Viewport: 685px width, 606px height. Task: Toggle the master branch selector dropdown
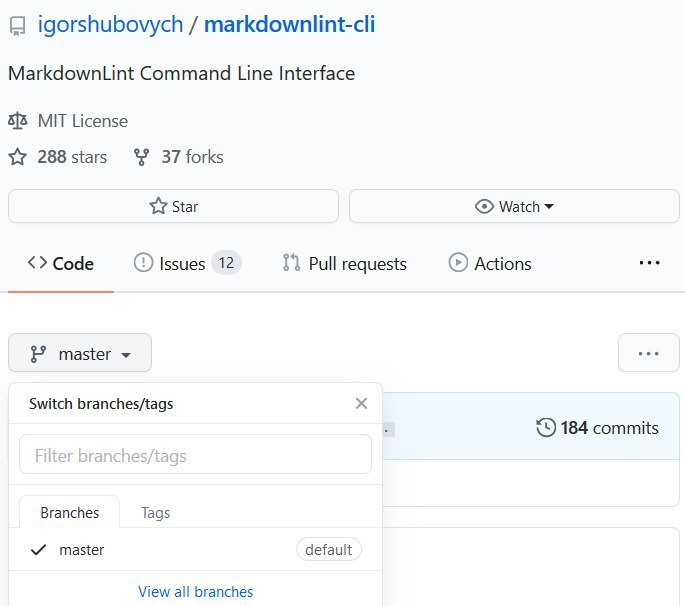tap(80, 353)
